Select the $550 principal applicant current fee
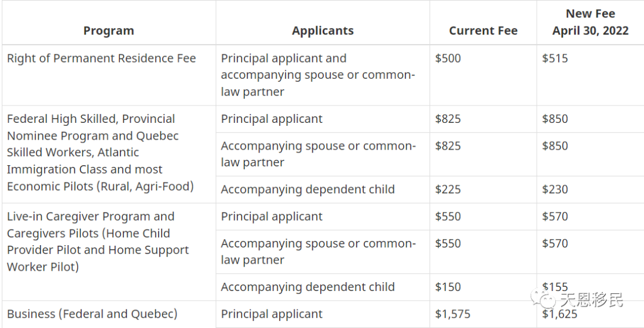Viewport: 644px width, 328px height. coord(448,216)
